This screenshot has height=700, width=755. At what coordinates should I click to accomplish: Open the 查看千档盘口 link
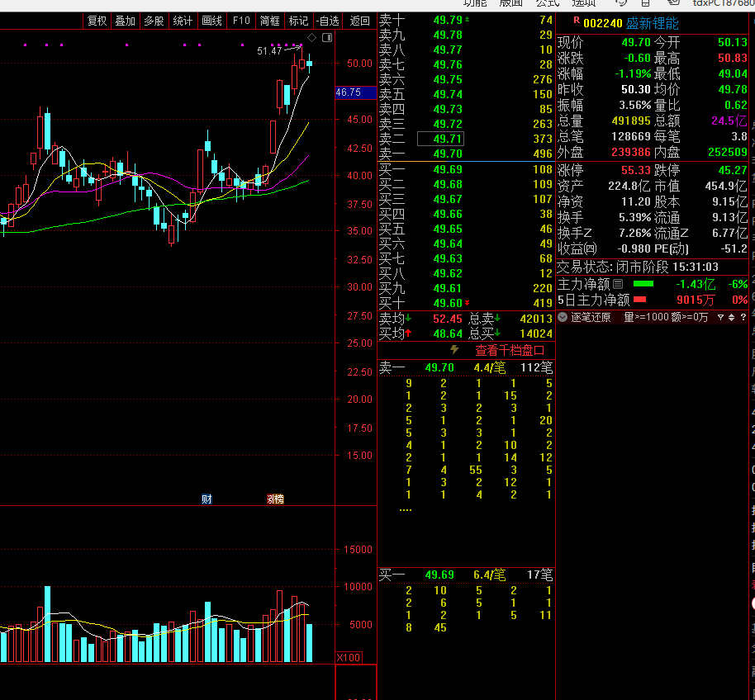[510, 350]
